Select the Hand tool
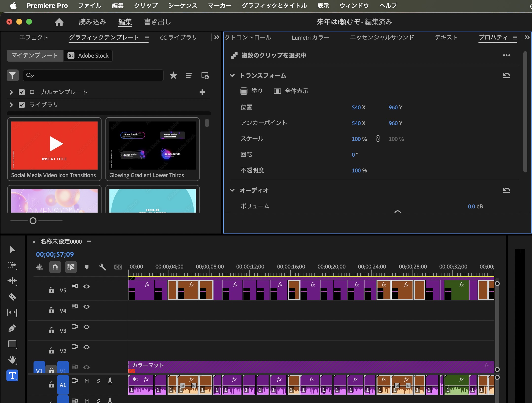This screenshot has height=403, width=532. (x=12, y=360)
